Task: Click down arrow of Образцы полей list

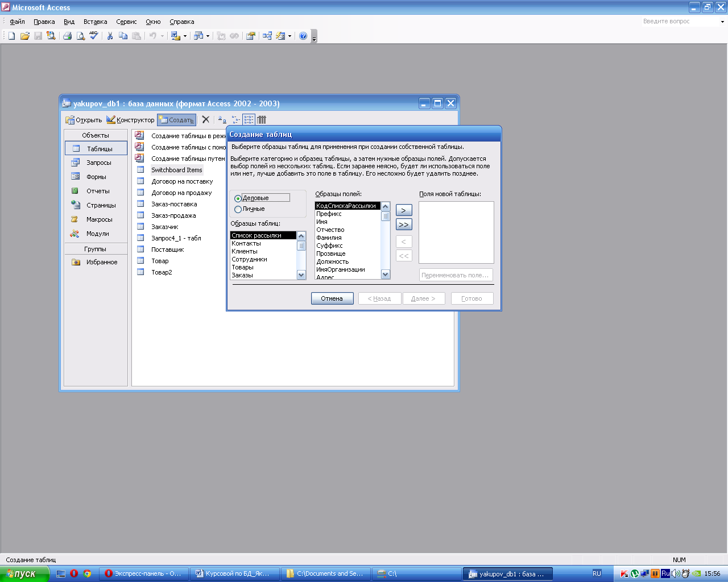Action: tap(386, 275)
